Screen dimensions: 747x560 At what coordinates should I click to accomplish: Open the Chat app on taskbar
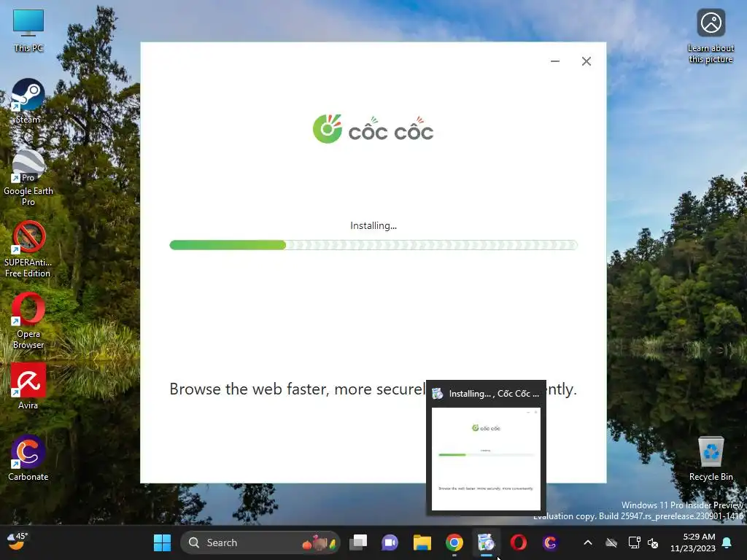390,542
